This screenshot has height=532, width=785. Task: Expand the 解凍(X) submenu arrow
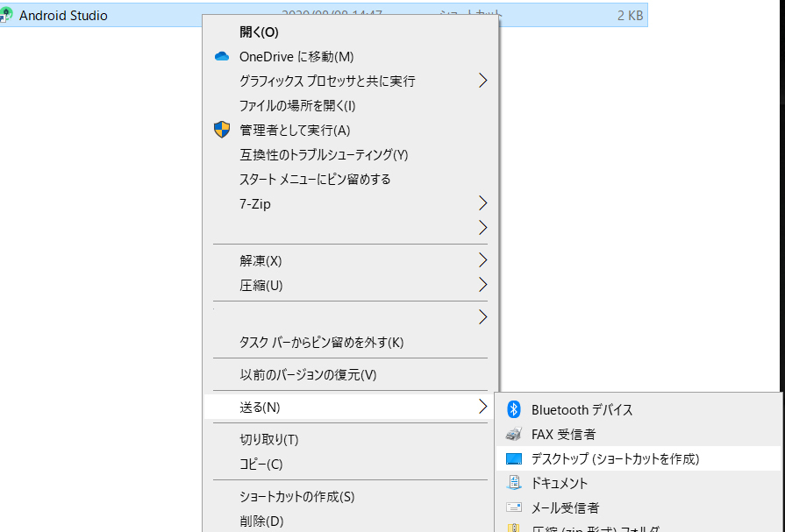pyautogui.click(x=482, y=260)
